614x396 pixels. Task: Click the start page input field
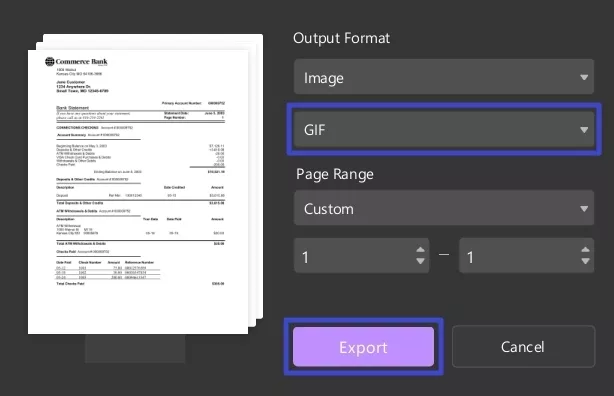click(355, 256)
